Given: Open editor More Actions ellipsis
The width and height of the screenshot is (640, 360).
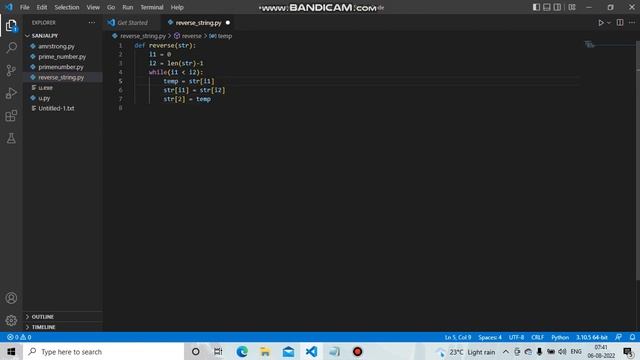Looking at the screenshot, I should pos(632,23).
